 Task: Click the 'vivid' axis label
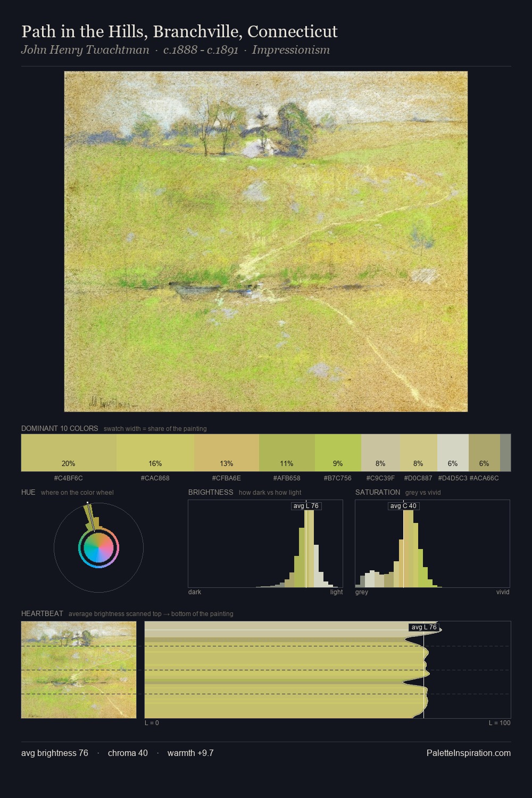[x=503, y=592]
